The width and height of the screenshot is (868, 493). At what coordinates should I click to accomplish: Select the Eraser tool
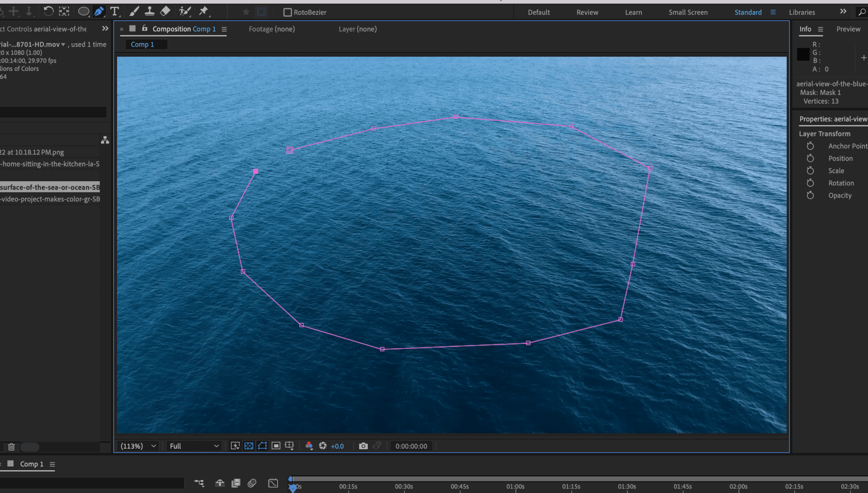[165, 11]
